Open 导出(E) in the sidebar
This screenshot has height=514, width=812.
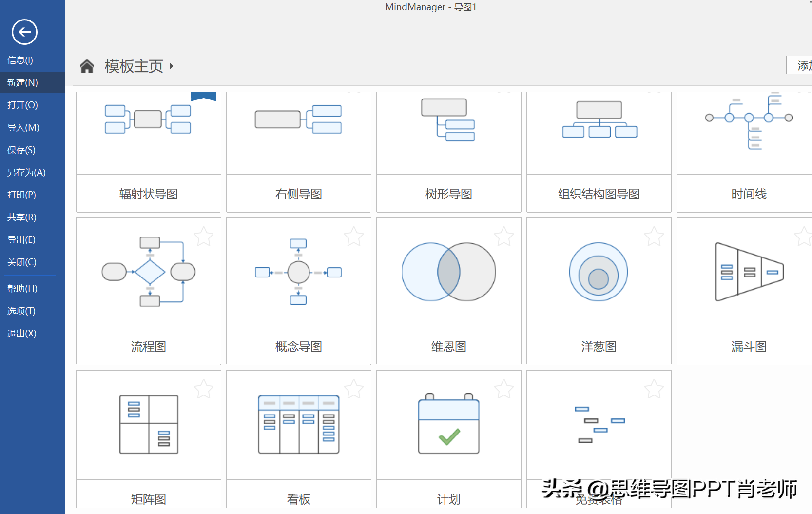click(32, 240)
